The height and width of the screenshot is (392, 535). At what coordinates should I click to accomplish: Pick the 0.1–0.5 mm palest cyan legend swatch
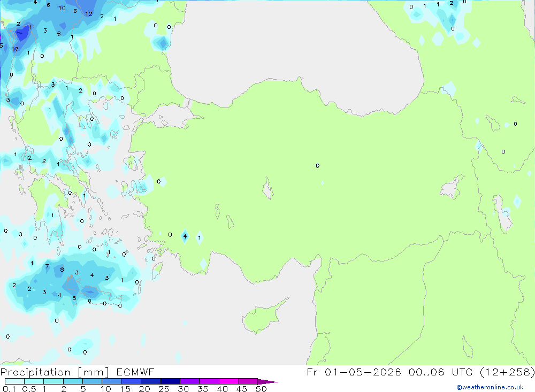tap(14, 381)
